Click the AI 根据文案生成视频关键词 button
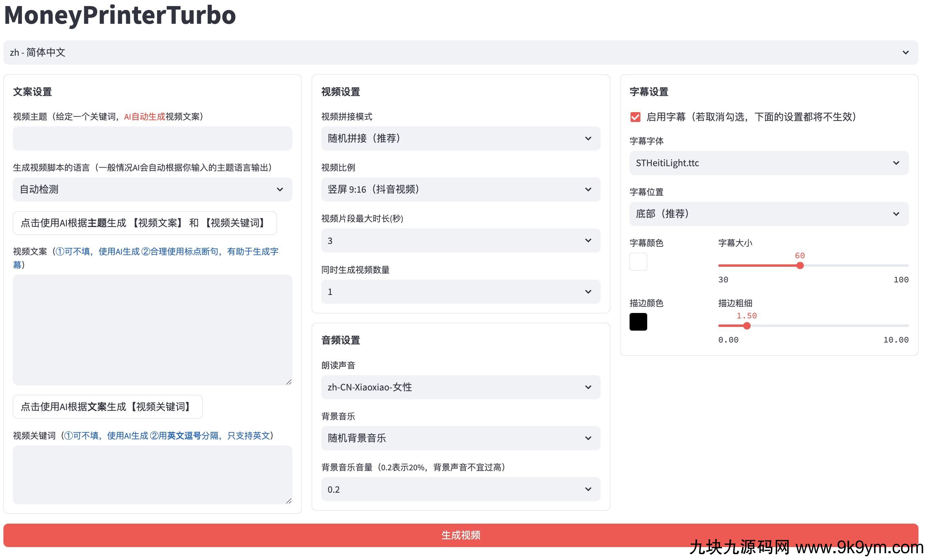This screenshot has height=560, width=928. click(107, 407)
